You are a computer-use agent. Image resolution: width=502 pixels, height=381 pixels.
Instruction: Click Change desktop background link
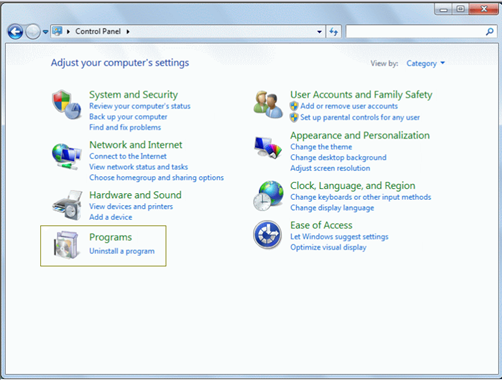click(x=338, y=158)
